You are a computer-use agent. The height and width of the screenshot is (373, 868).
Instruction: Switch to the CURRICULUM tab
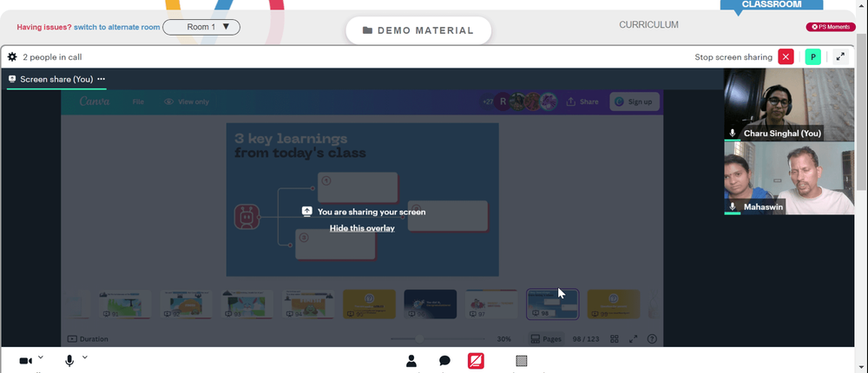pos(648,25)
